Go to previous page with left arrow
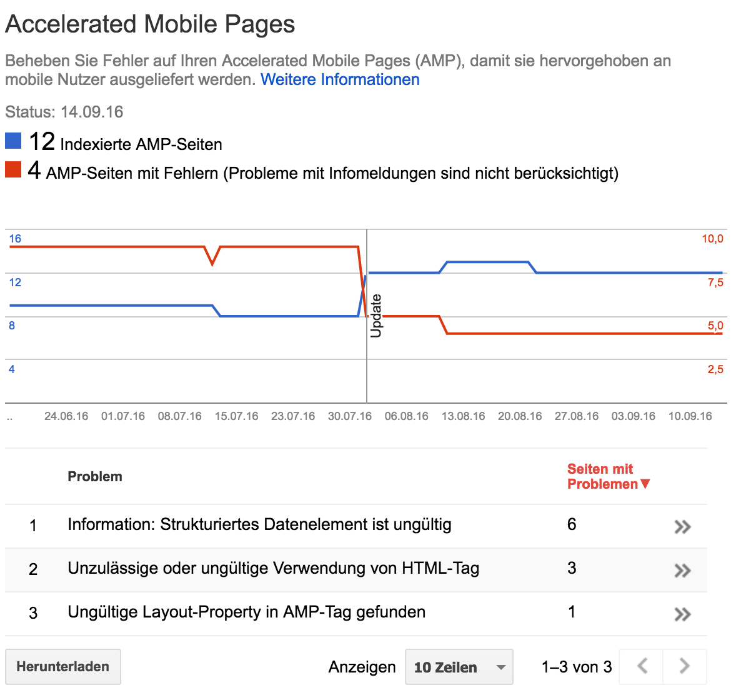Viewport: 731px width, 700px height. coord(642,666)
